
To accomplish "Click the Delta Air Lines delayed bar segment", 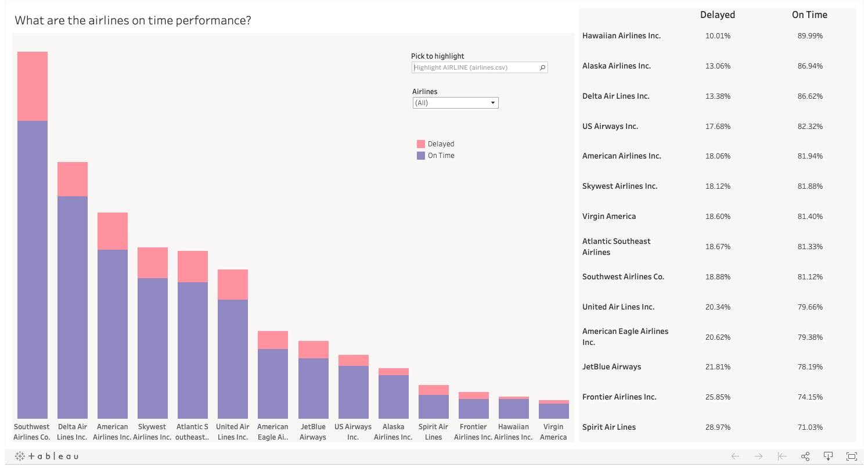I will point(73,179).
